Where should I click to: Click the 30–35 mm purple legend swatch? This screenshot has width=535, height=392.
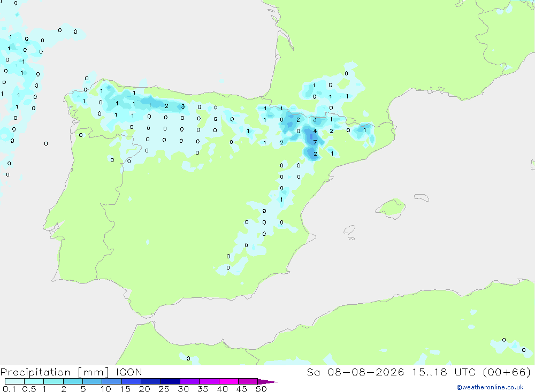pos(190,381)
